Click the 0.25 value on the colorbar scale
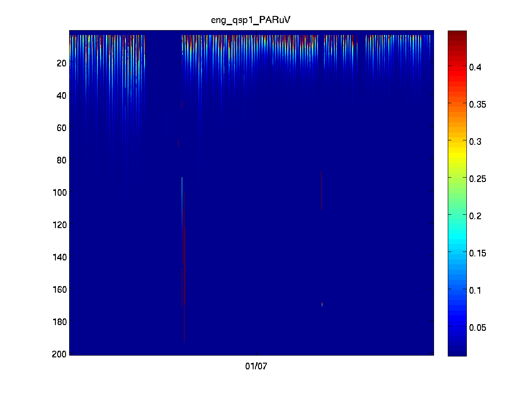This screenshot has width=532, height=399. click(x=478, y=179)
